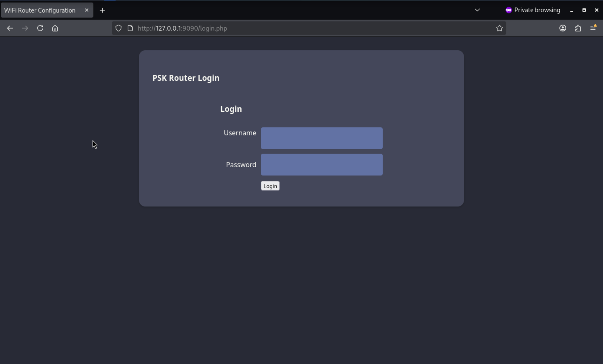Focus the Password input field
Viewport: 603px width, 364px height.
pyautogui.click(x=322, y=164)
